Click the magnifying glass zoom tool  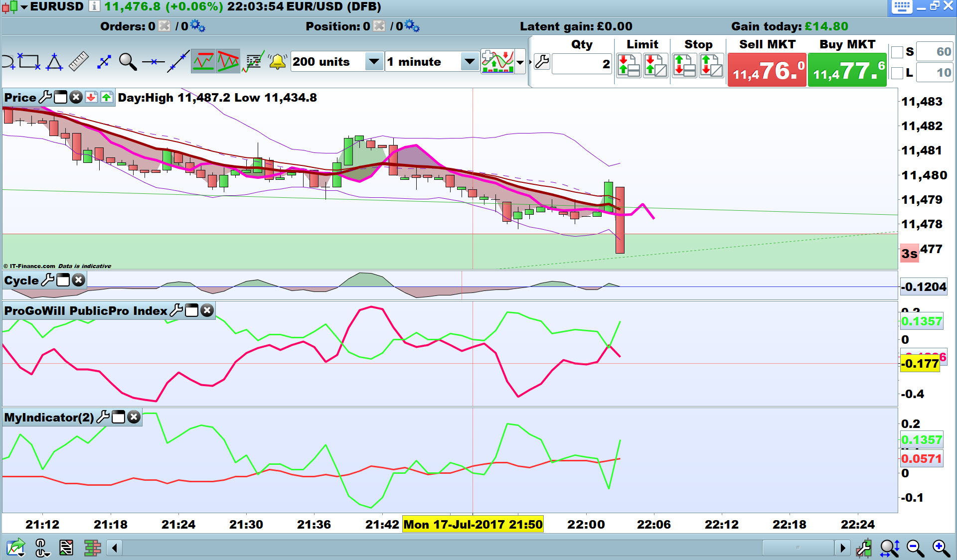128,62
